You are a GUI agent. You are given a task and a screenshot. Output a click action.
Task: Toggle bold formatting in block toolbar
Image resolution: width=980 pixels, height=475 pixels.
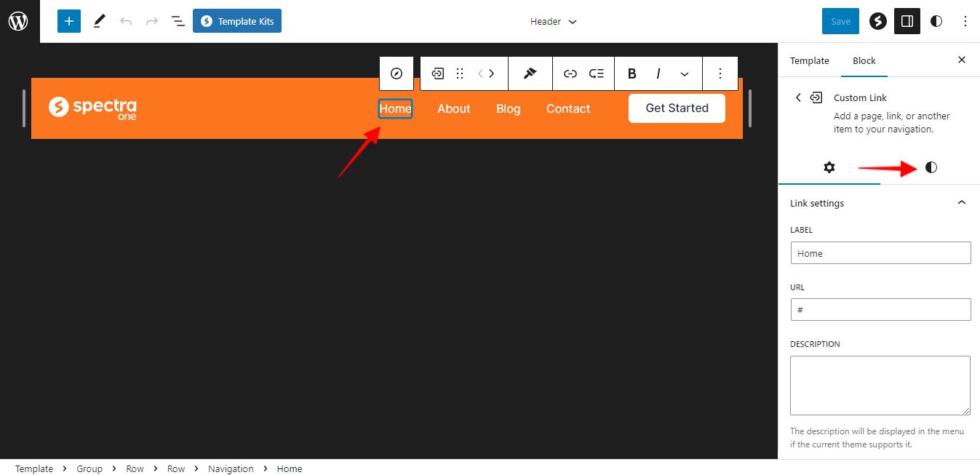(x=632, y=73)
